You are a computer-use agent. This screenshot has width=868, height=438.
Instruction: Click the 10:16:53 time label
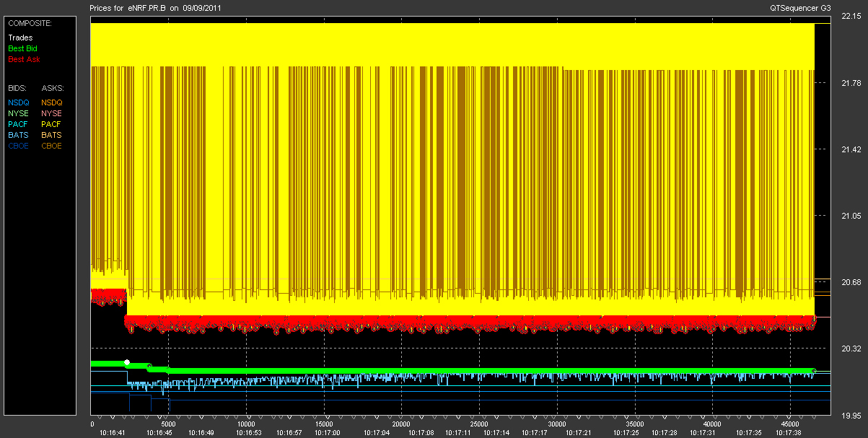pos(247,433)
